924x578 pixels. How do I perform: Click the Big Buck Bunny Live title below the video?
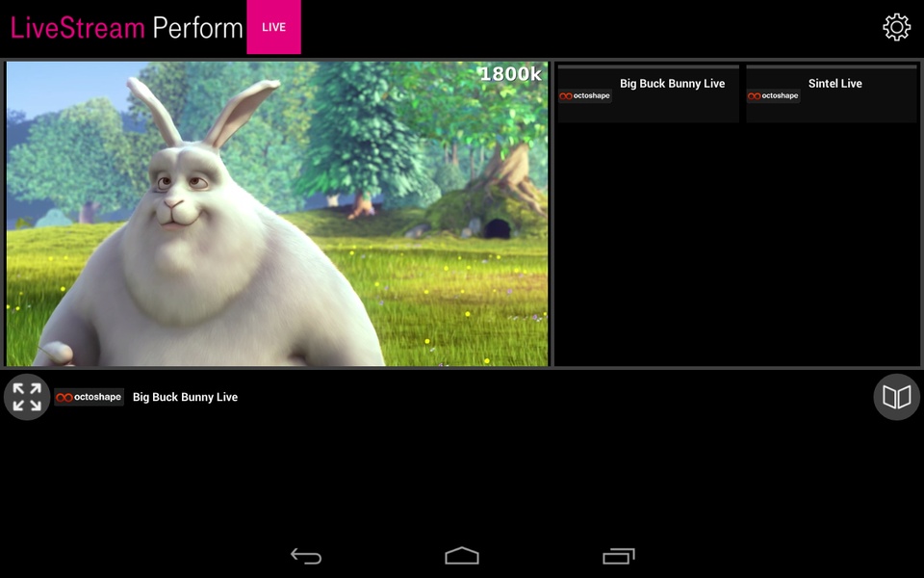[x=185, y=397]
